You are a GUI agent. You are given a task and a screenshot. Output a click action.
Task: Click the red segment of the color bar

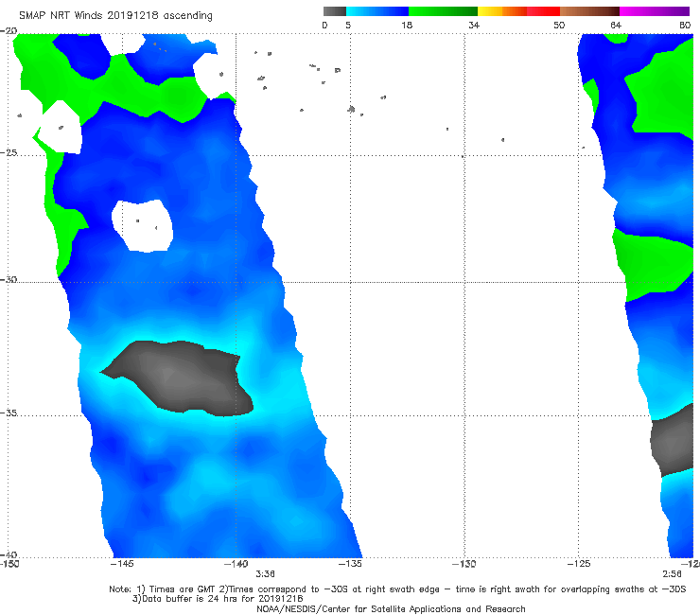click(543, 11)
